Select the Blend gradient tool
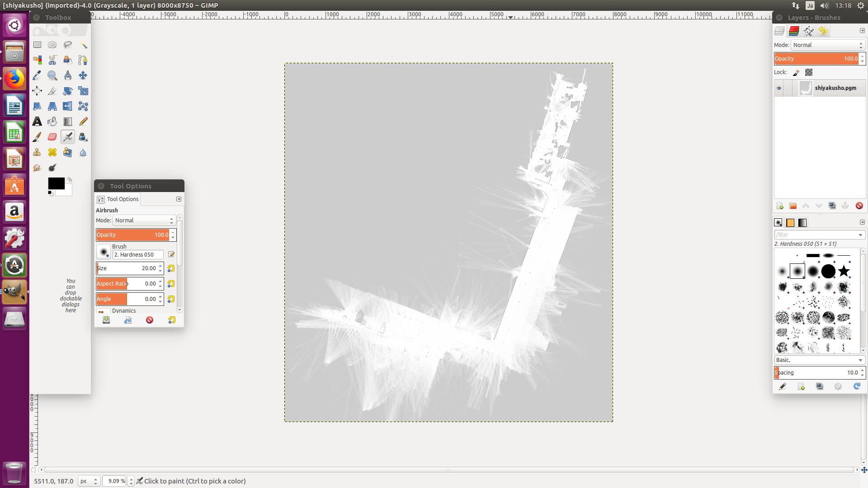Image resolution: width=868 pixels, height=488 pixels. tap(67, 122)
